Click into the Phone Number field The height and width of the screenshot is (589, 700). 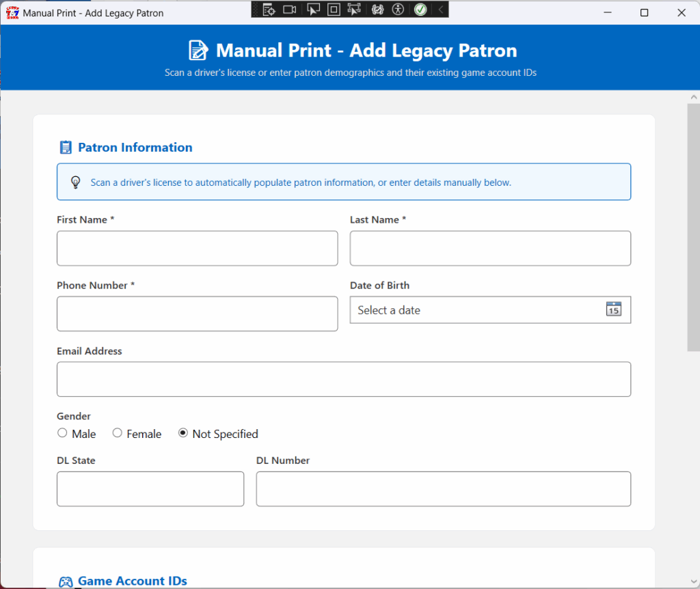pos(198,314)
